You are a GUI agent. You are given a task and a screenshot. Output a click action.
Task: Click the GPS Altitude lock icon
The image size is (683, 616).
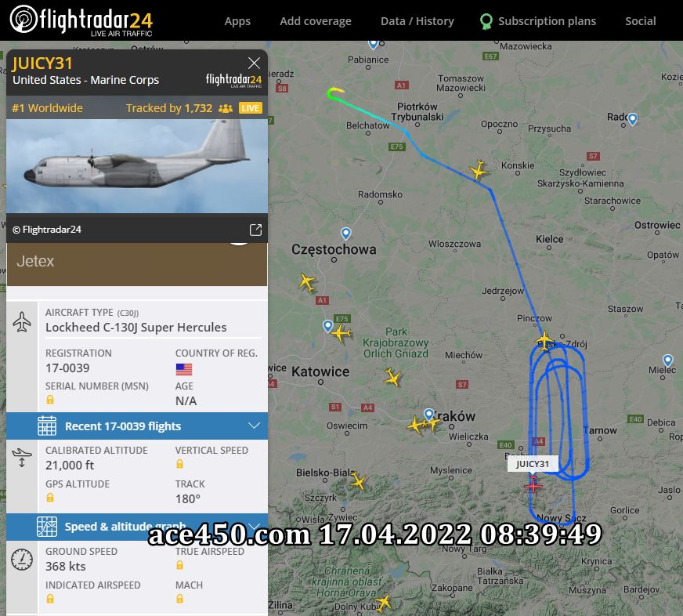[x=50, y=498]
